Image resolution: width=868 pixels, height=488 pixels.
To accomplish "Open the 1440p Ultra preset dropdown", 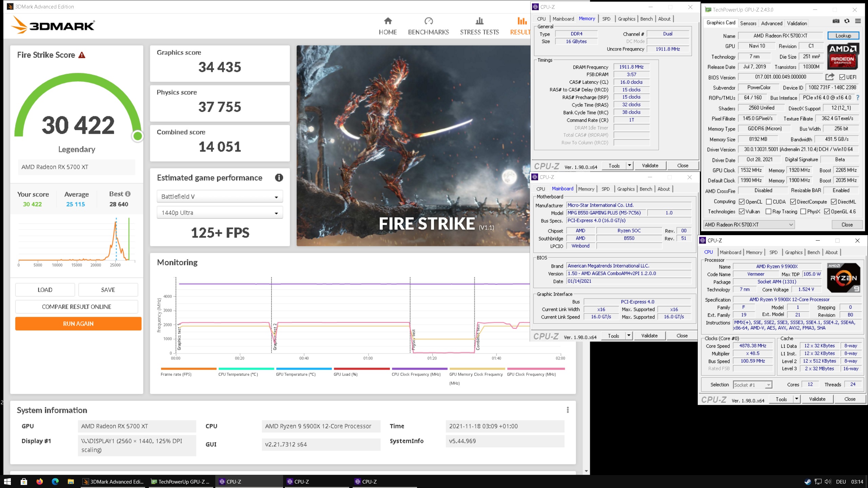I will click(x=220, y=213).
